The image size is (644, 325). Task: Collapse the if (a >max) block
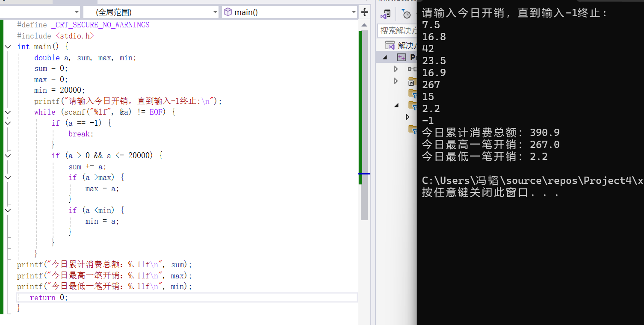[8, 177]
